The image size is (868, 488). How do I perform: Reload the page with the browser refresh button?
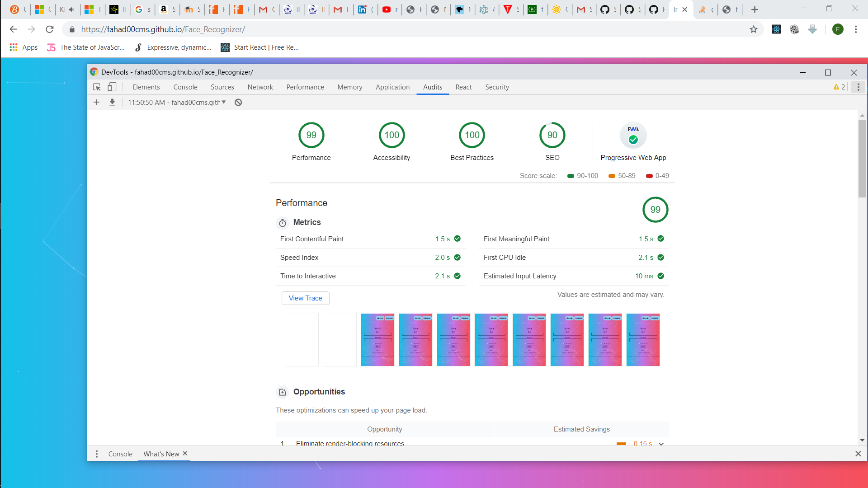50,29
